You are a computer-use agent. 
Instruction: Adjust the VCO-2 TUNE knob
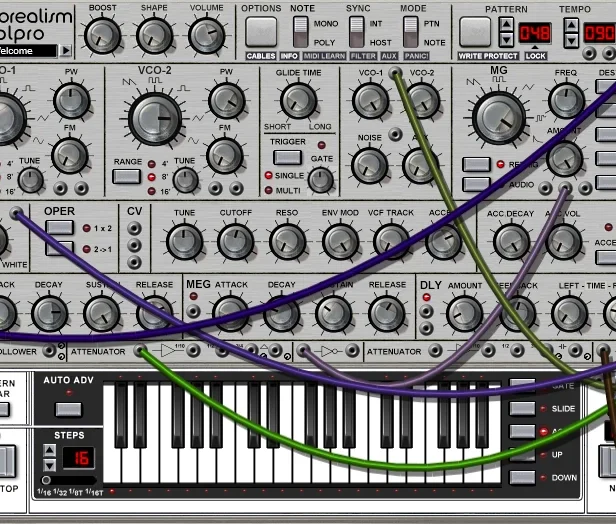(x=185, y=180)
